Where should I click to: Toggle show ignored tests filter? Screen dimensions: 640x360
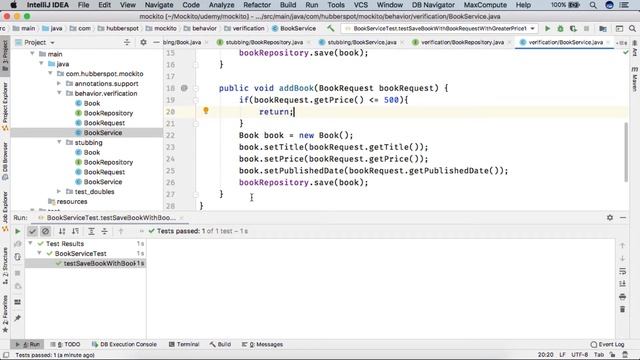point(45,231)
